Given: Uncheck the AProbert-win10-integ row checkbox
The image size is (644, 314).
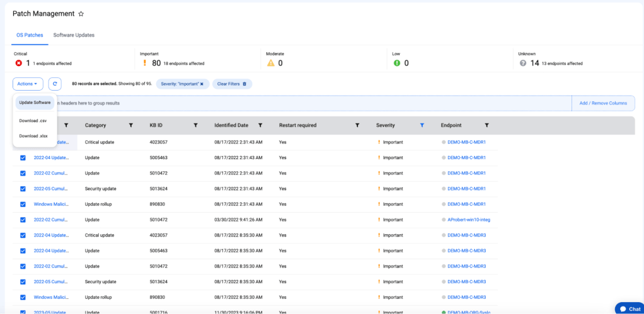Looking at the screenshot, I should click(23, 220).
